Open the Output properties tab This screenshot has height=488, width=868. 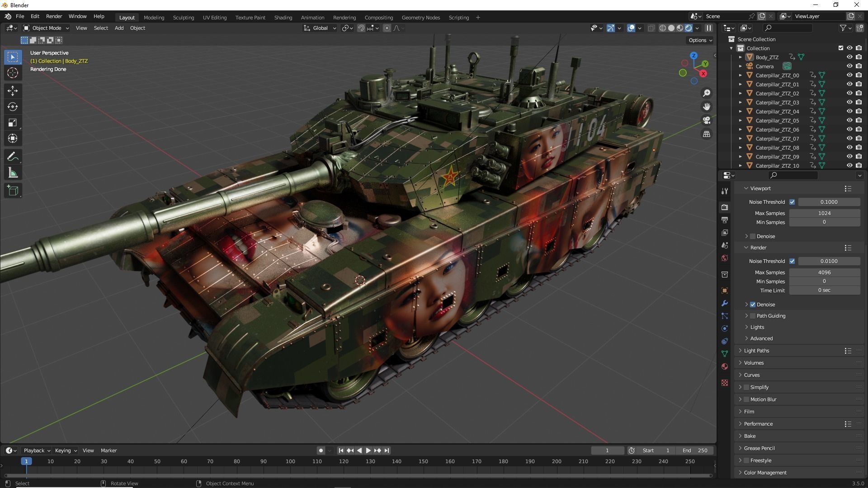[725, 220]
